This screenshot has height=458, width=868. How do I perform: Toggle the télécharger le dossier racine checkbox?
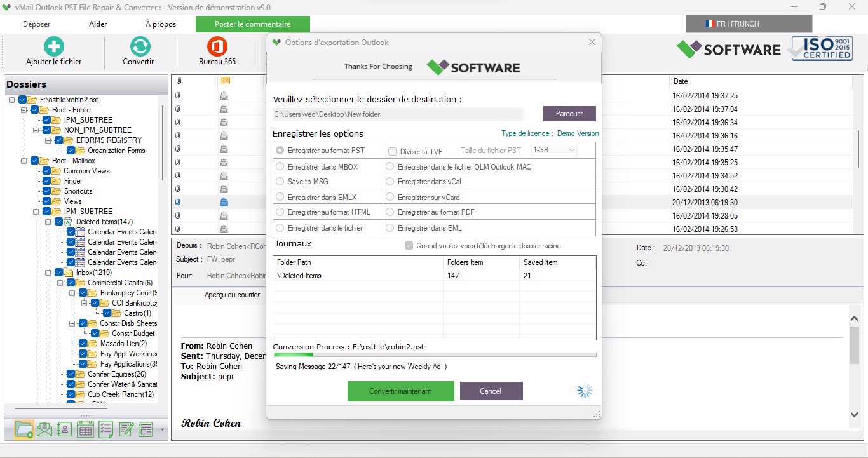tap(409, 246)
